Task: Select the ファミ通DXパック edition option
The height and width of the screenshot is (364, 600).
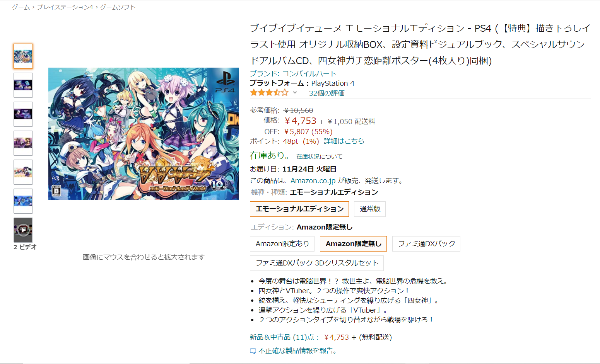Action: pos(426,244)
